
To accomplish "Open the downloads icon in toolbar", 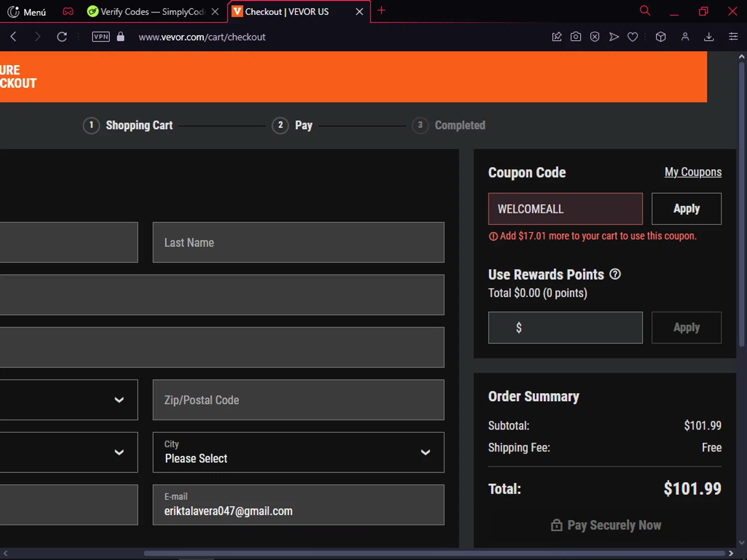I will [x=709, y=37].
